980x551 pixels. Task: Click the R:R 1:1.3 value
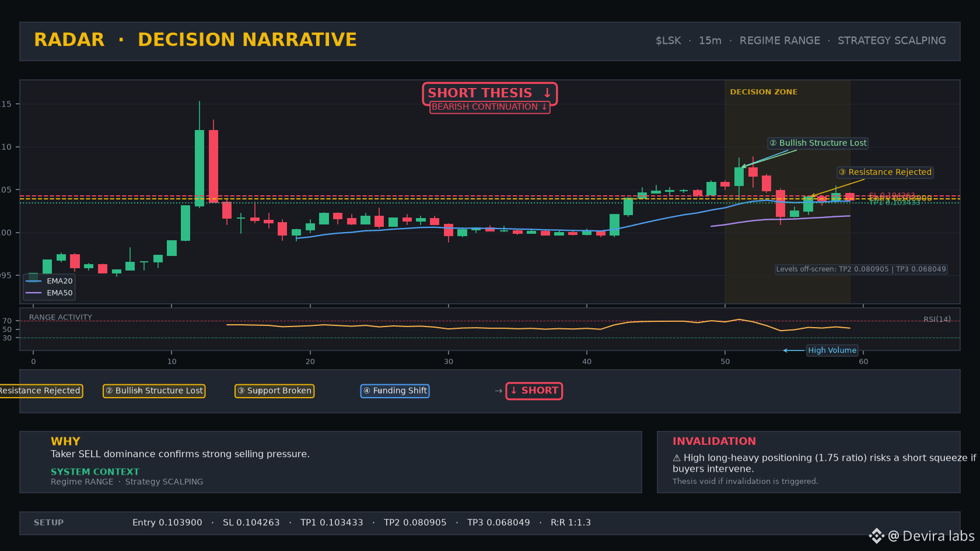[x=571, y=523]
